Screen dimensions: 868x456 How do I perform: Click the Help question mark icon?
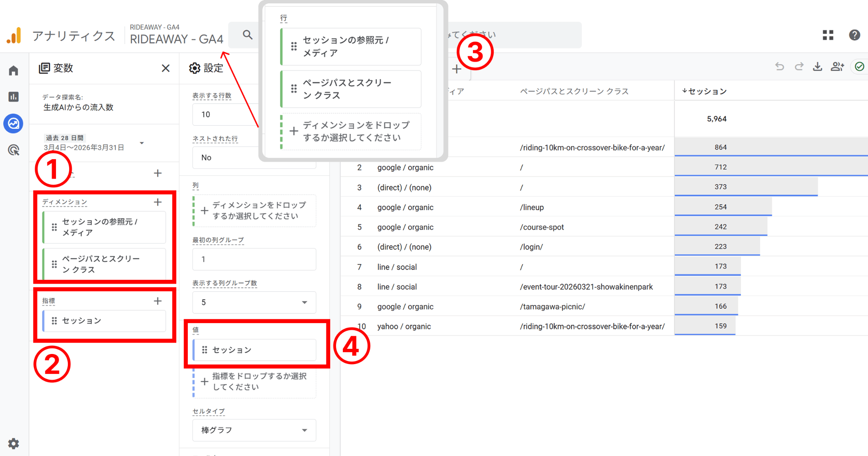[x=855, y=35]
